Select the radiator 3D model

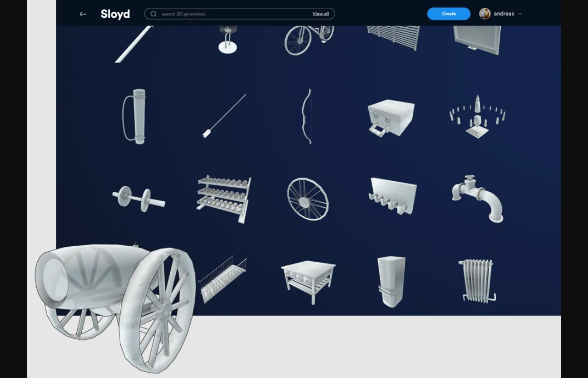coord(477,280)
